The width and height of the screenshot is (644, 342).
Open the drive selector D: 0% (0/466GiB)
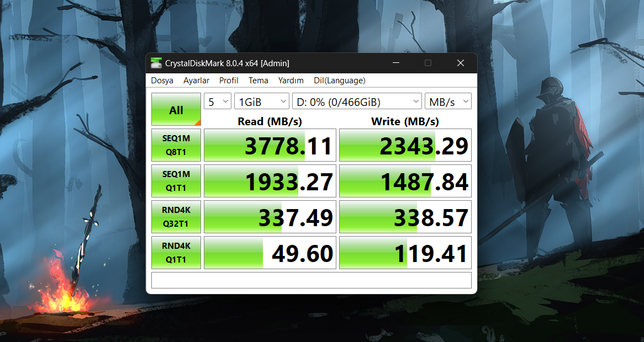pos(357,101)
